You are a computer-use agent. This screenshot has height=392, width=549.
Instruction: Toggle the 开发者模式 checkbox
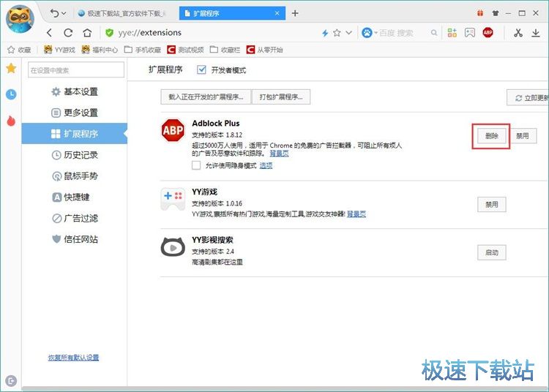[x=201, y=70]
